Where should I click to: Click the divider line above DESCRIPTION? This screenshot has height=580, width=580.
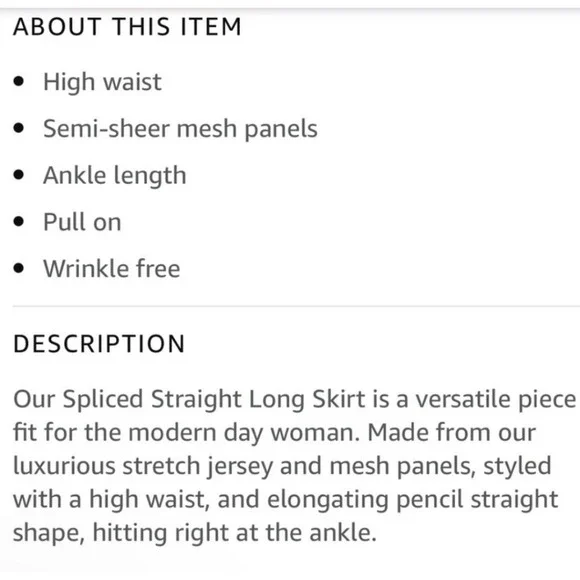(296, 306)
